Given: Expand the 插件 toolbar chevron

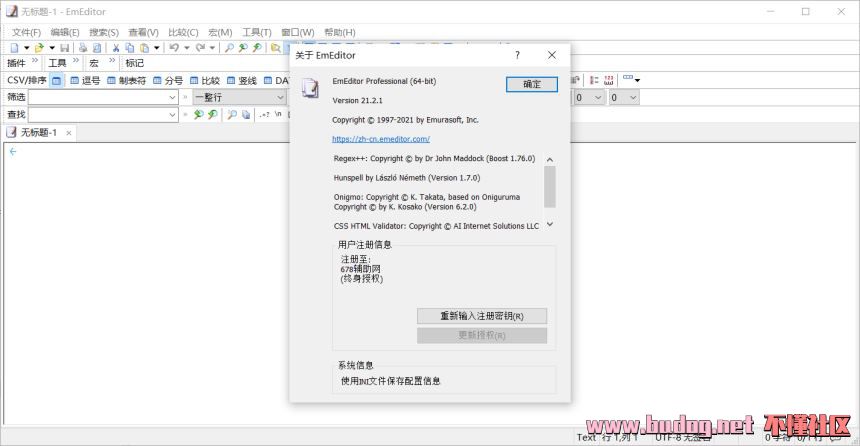Looking at the screenshot, I should (35, 60).
